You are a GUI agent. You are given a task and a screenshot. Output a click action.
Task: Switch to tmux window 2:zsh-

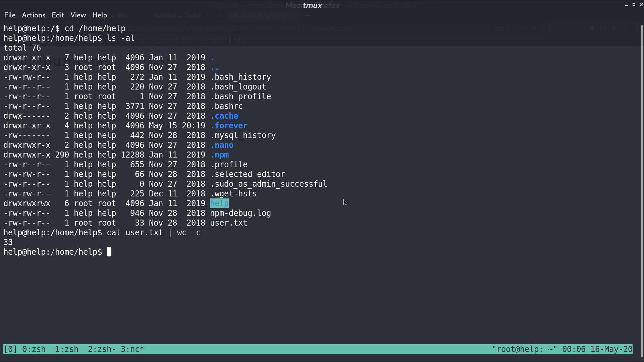tap(102, 349)
